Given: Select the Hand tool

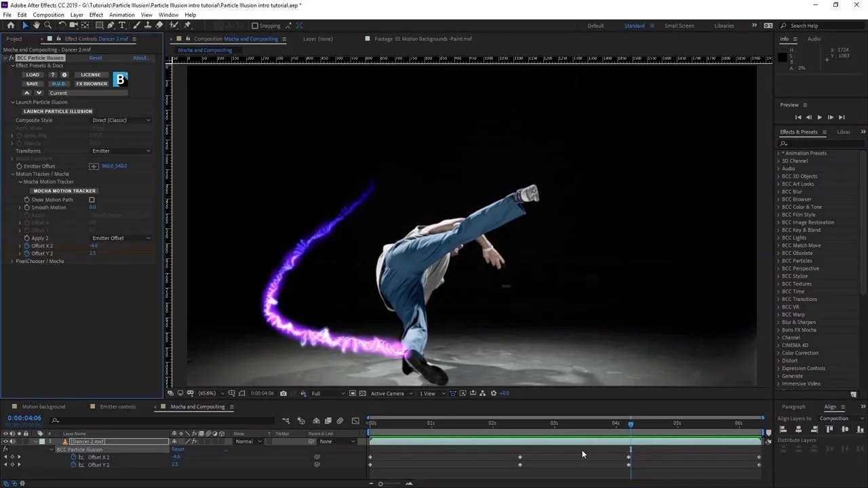Looking at the screenshot, I should pyautogui.click(x=36, y=25).
